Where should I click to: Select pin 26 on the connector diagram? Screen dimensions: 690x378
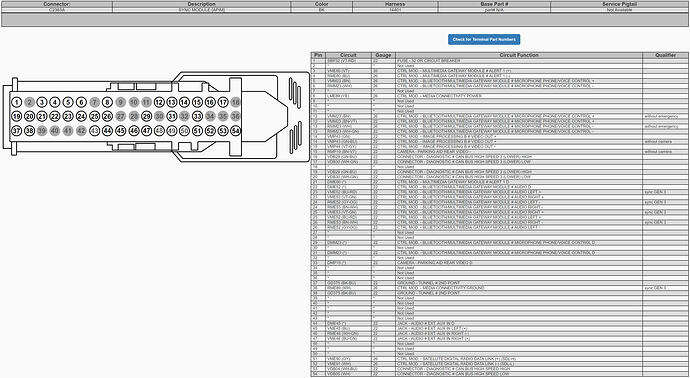click(x=107, y=117)
